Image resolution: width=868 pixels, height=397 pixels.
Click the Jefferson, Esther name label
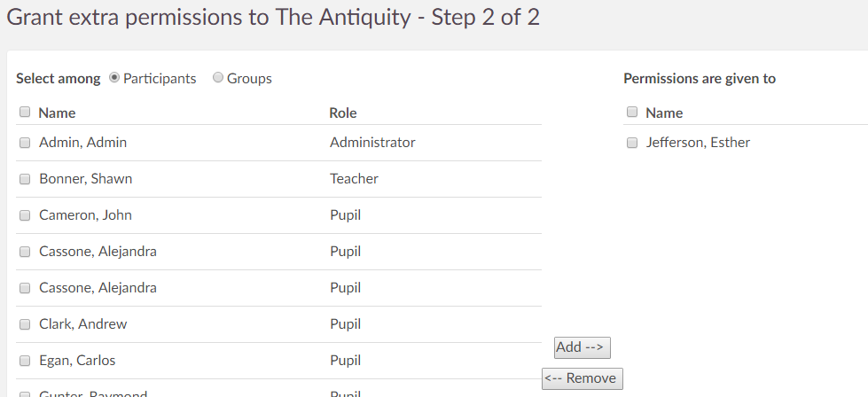pyautogui.click(x=698, y=142)
